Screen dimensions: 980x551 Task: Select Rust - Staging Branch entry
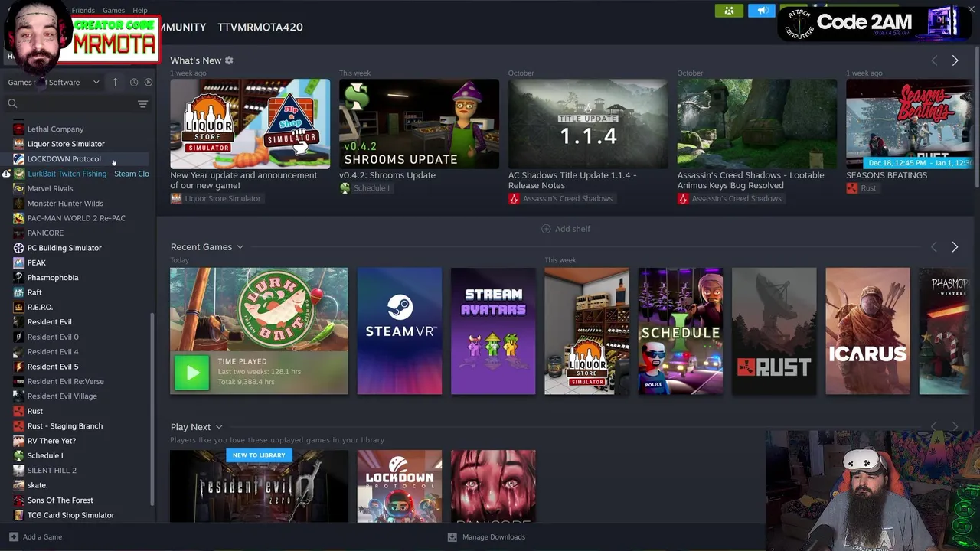coord(64,426)
